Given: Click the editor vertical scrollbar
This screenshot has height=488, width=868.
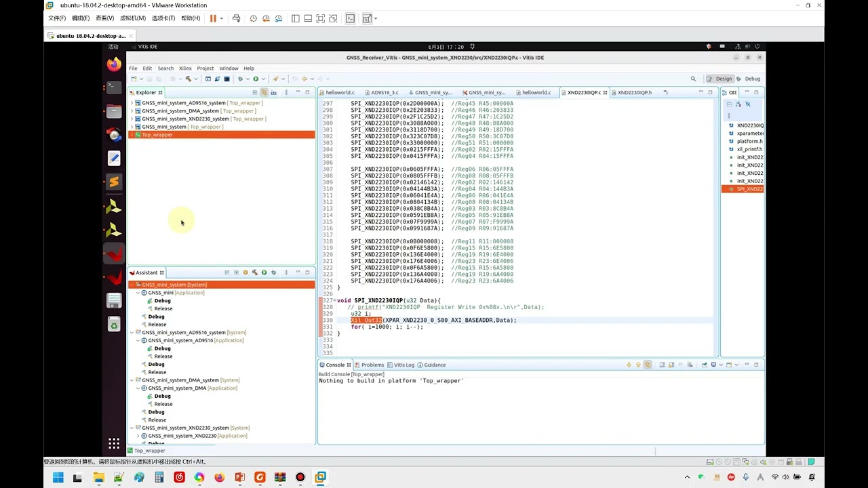Looking at the screenshot, I should 715,227.
